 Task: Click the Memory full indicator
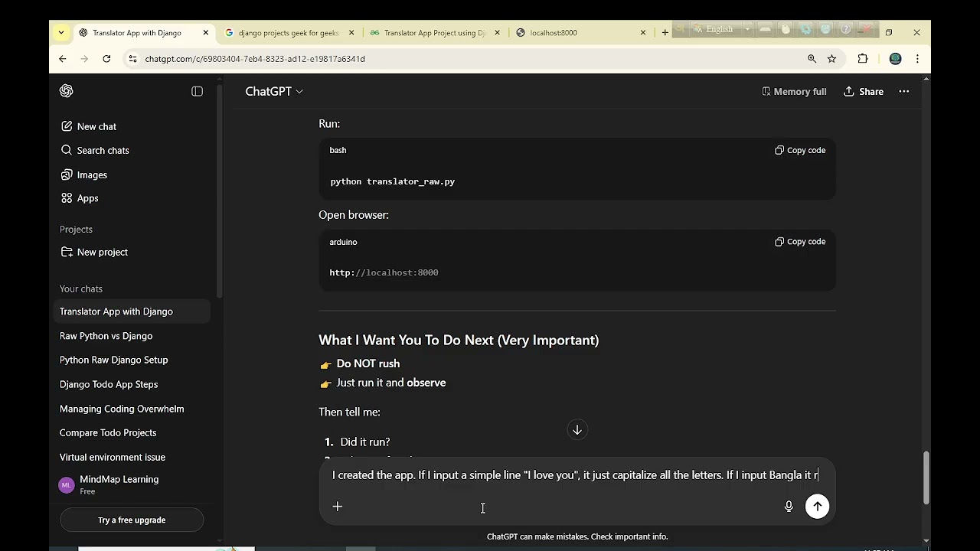(x=794, y=91)
